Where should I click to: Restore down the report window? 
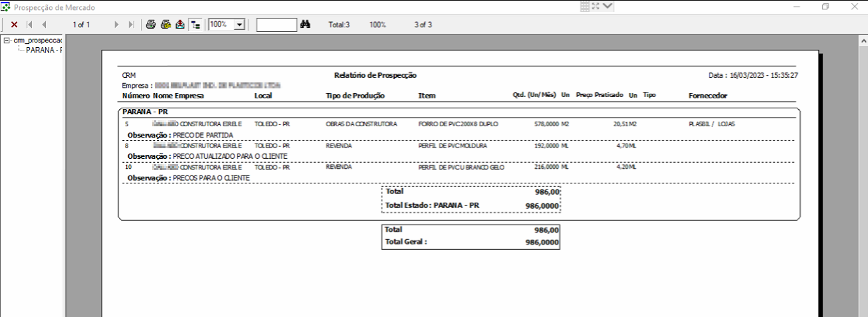tap(825, 7)
